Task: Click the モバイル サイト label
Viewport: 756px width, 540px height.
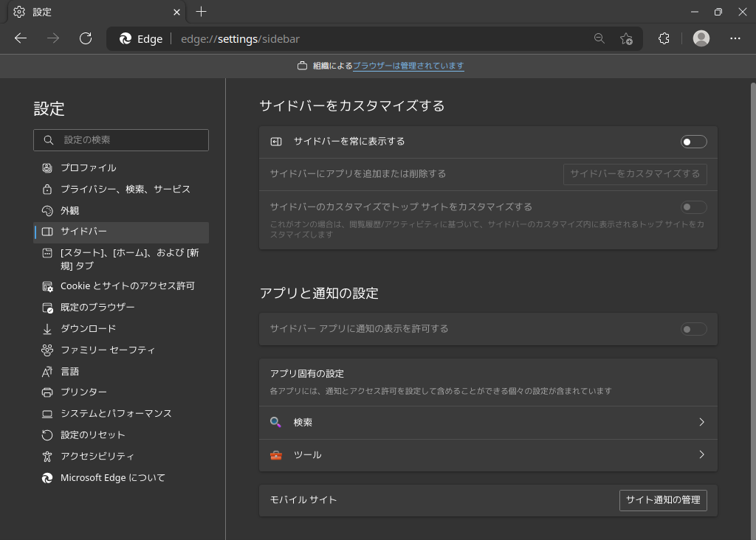Action: (303, 500)
